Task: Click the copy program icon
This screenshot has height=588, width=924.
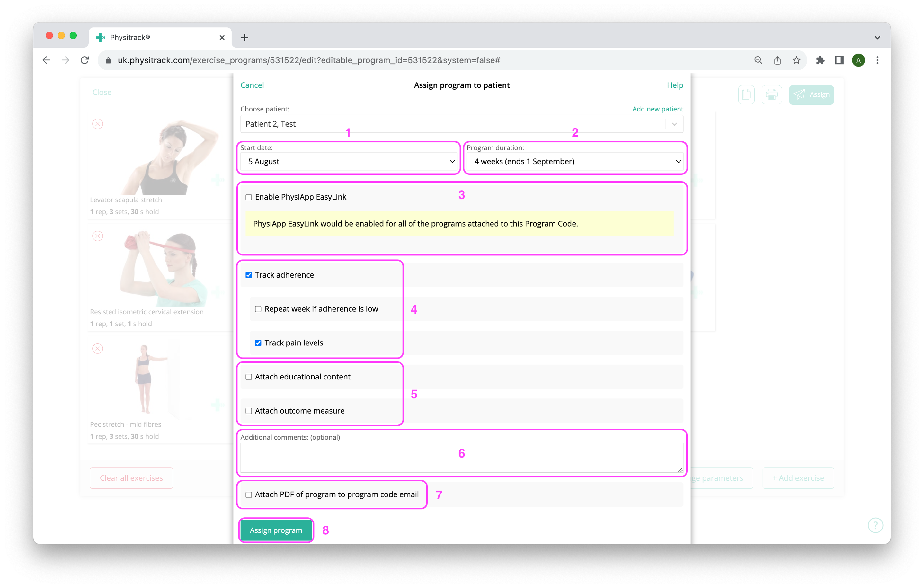Action: pyautogui.click(x=746, y=95)
